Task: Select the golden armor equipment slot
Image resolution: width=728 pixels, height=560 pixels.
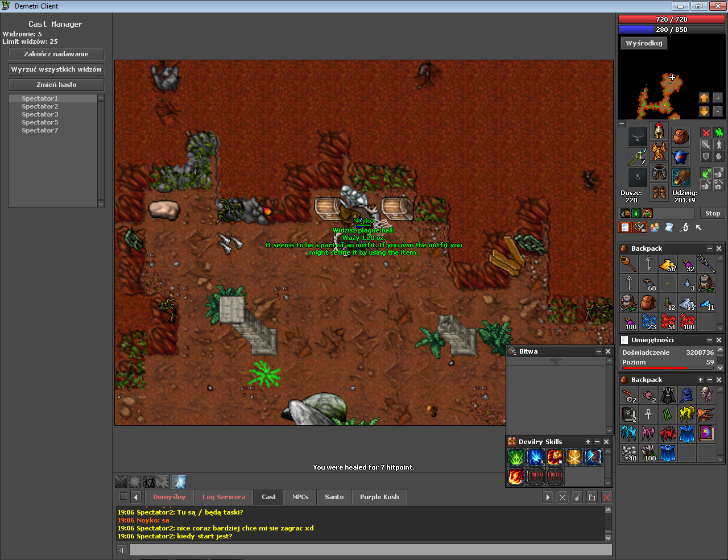Action: click(x=659, y=152)
